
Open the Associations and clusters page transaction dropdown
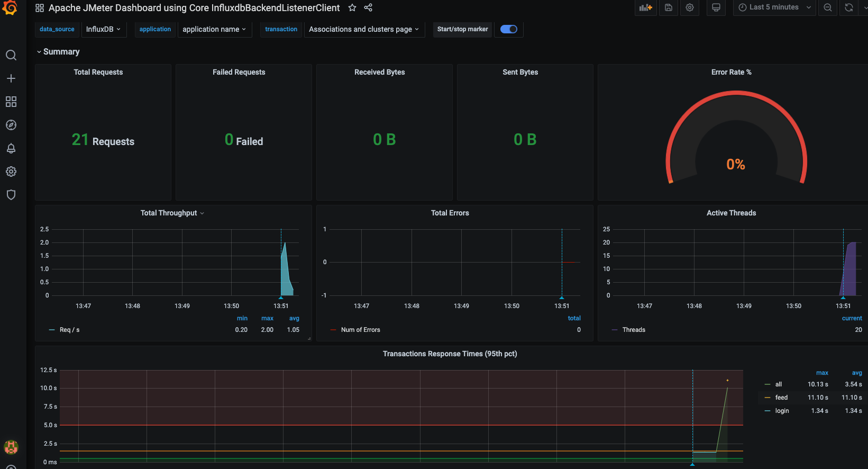point(364,29)
